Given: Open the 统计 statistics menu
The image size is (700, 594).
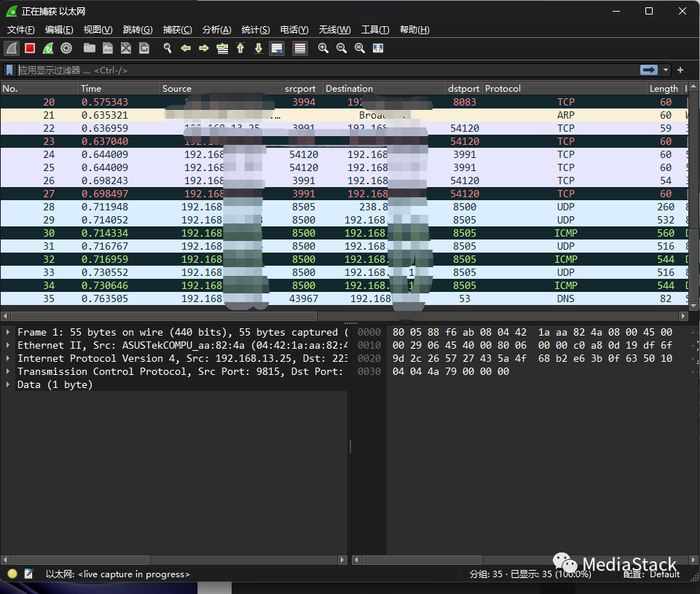Looking at the screenshot, I should coord(255,30).
